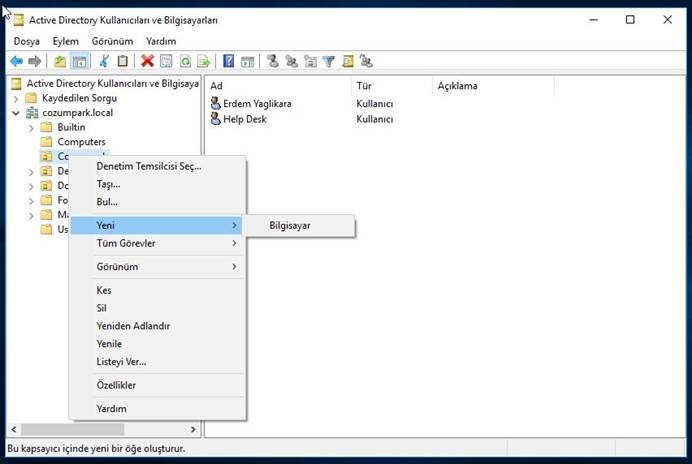
Task: Click the Export List toolbar icon
Action: click(203, 61)
